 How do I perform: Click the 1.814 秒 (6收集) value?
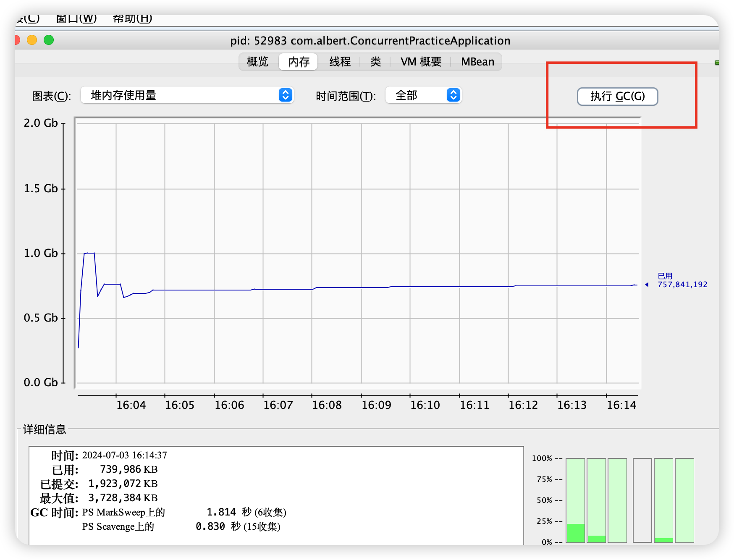pyautogui.click(x=246, y=512)
